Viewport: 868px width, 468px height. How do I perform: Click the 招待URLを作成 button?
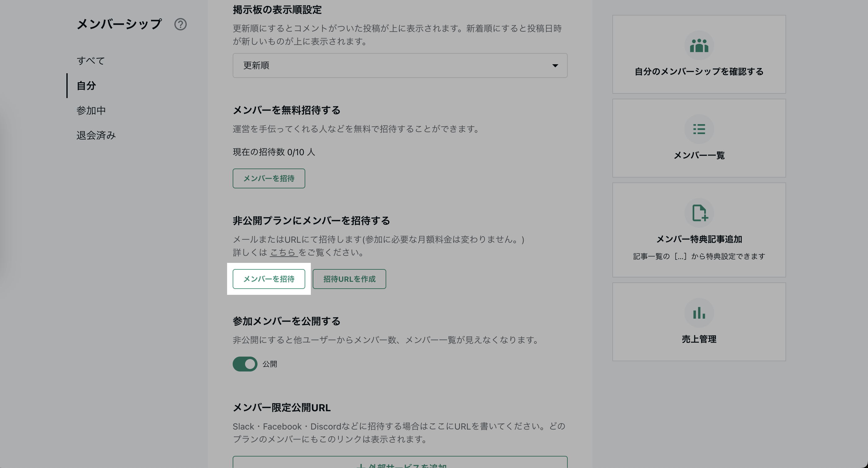pos(349,279)
